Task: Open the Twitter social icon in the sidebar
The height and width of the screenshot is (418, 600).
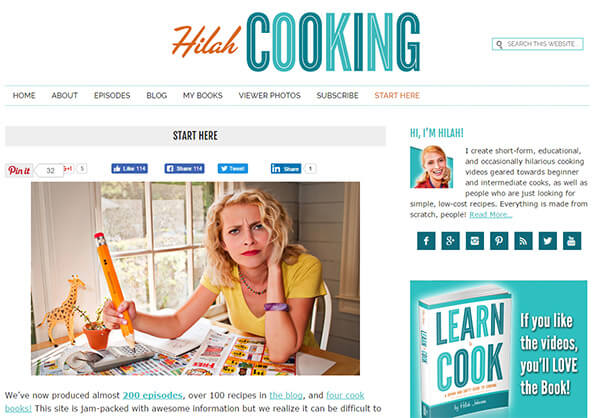Action: click(548, 241)
